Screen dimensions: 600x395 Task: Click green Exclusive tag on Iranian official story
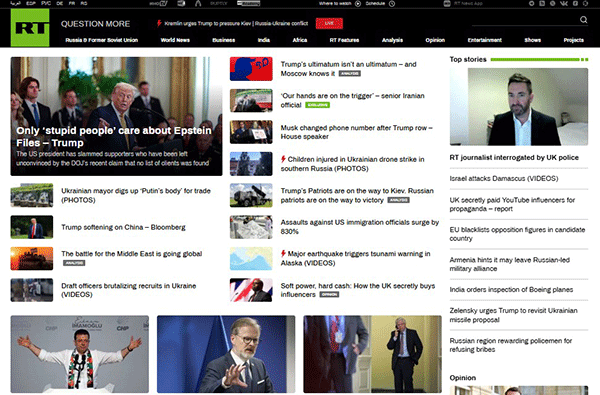click(317, 105)
